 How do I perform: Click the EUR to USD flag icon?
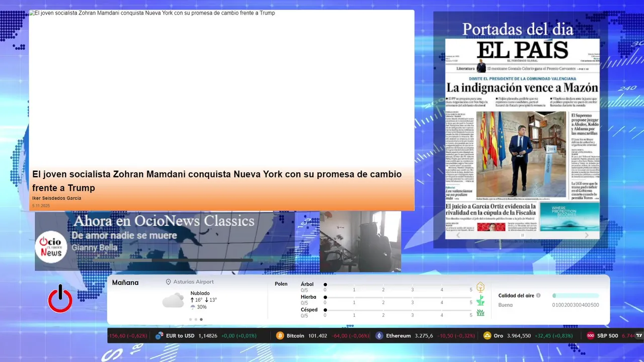point(159,335)
